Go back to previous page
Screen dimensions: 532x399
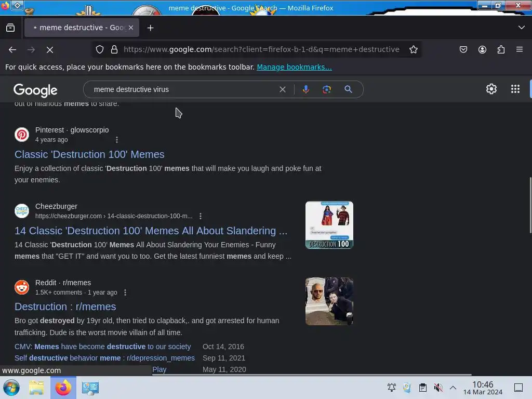pos(12,49)
